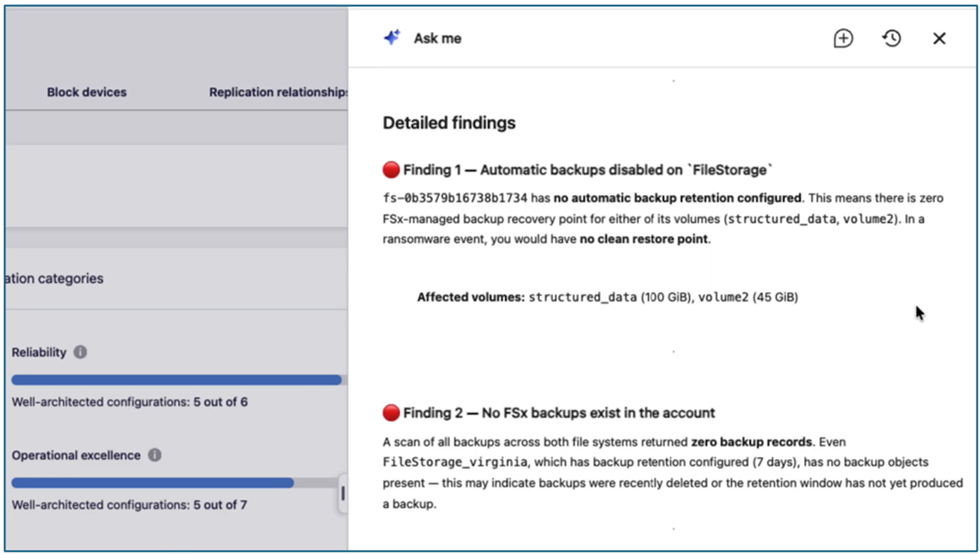Click the Reliability progress bar

click(177, 380)
